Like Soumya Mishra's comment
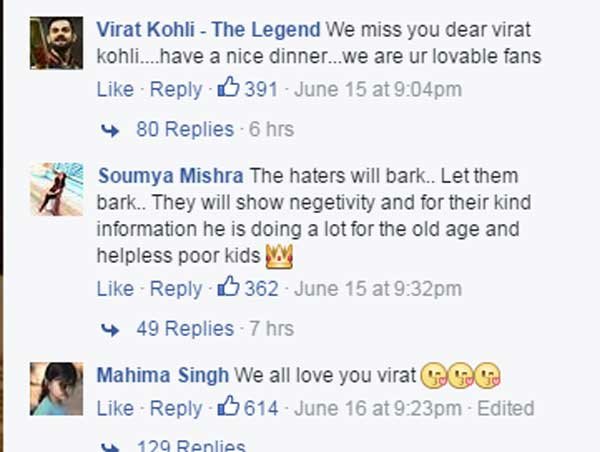The width and height of the screenshot is (600, 452). [115, 289]
